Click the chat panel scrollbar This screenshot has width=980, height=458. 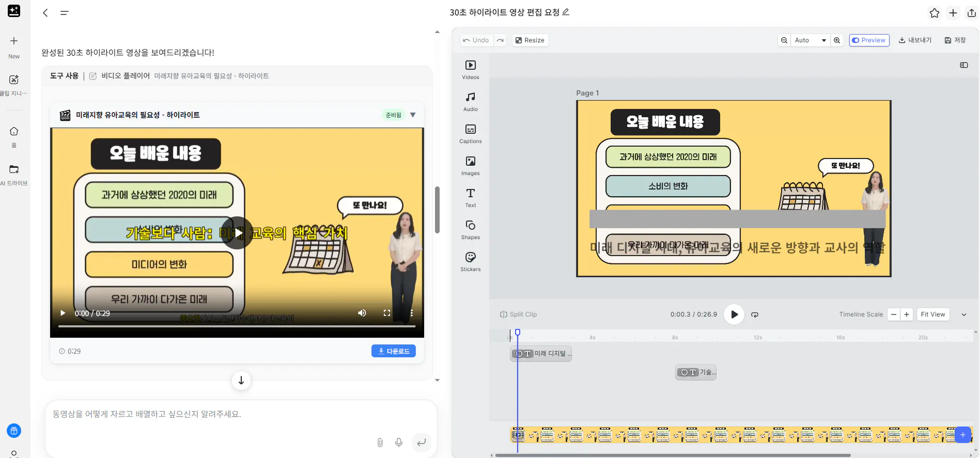pyautogui.click(x=437, y=210)
